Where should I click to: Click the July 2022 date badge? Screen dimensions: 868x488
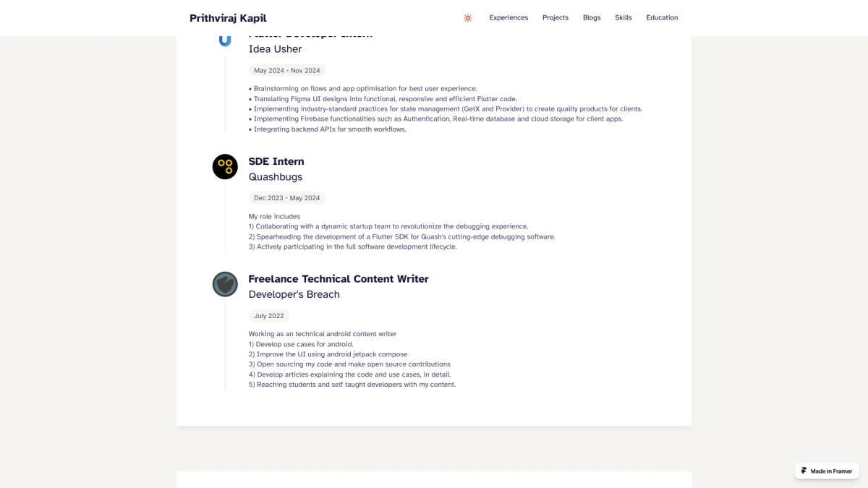click(x=269, y=316)
